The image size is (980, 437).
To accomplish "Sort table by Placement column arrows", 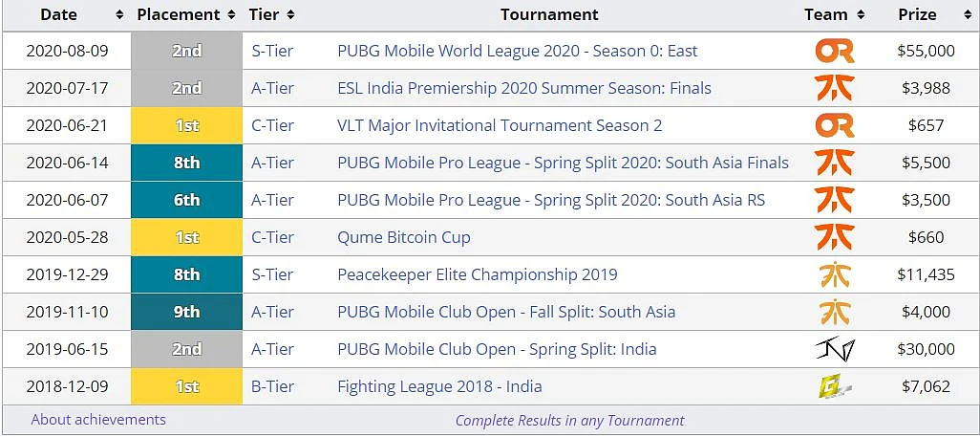I will (x=231, y=15).
